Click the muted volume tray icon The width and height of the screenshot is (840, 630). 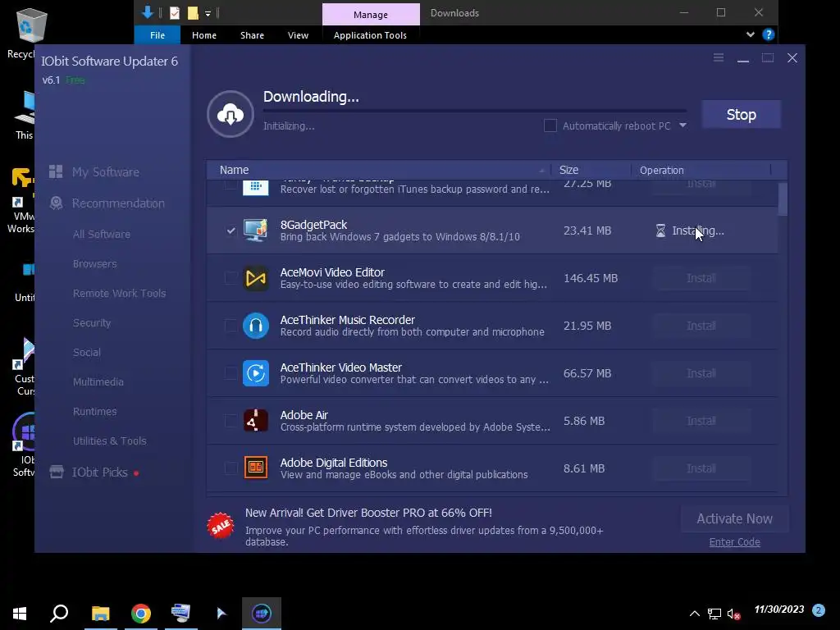734,614
